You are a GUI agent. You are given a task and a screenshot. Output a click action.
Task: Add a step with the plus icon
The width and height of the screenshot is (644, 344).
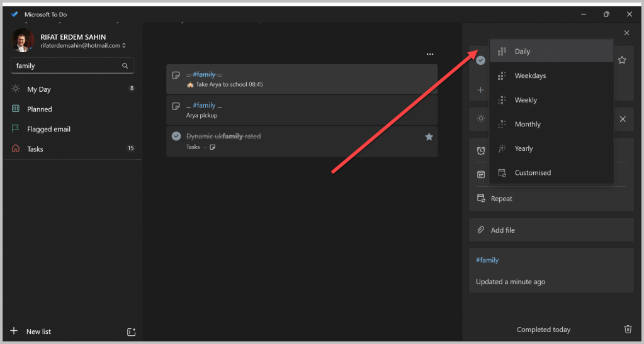480,90
